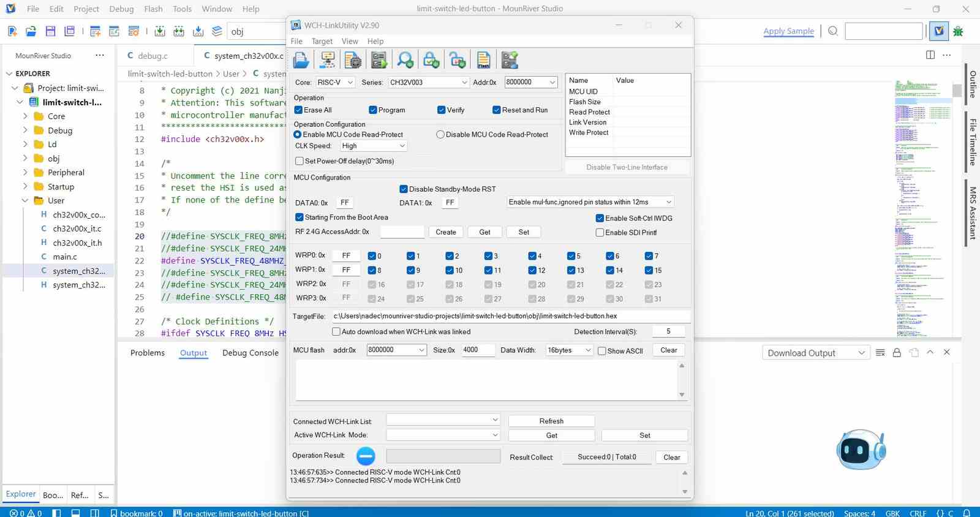Click the robot MRS assistant mascot
Viewport: 980px width, 517px height.
[x=861, y=450]
